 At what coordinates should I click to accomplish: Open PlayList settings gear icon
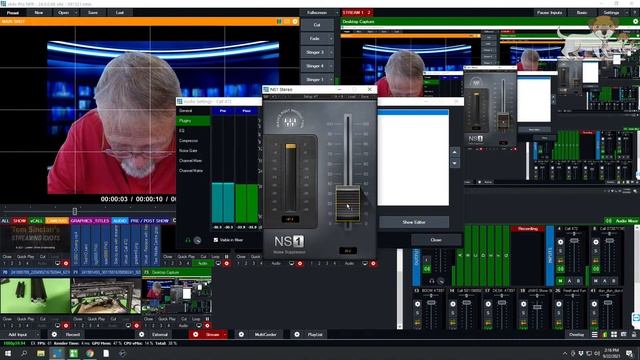point(297,334)
